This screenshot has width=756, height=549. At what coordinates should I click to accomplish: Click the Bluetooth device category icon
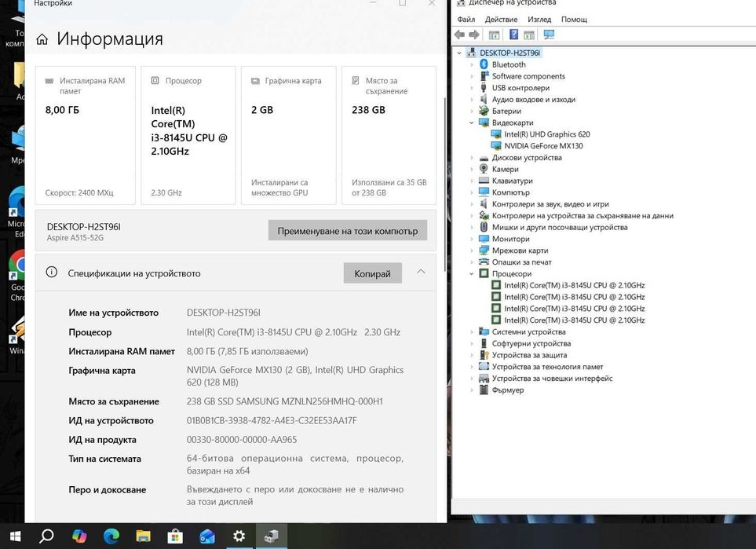(x=484, y=64)
